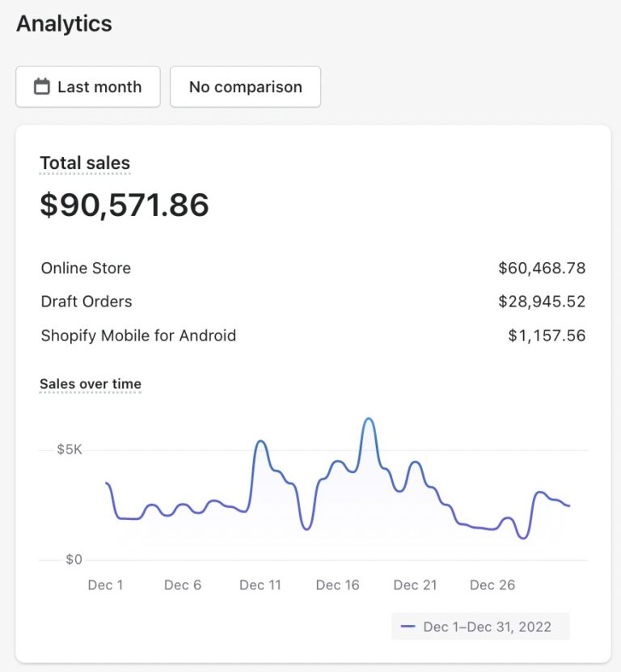Viewport: 621px width, 672px height.
Task: Click the $5K gridline label
Action: (70, 450)
